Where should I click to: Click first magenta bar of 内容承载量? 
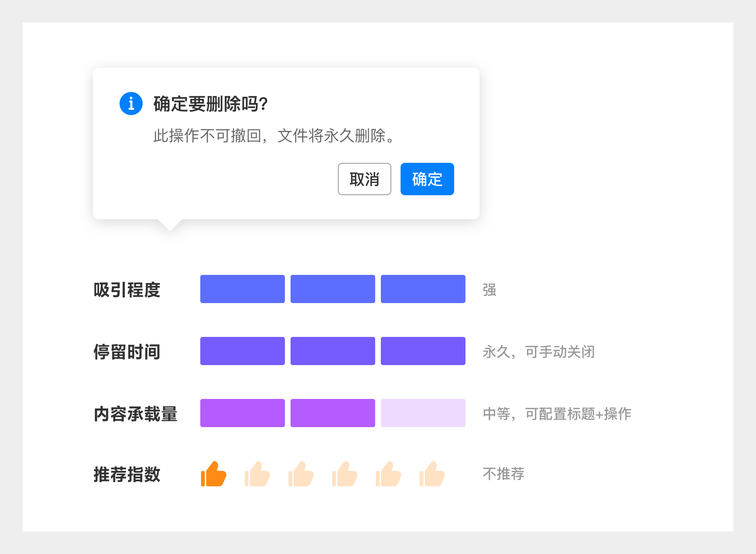[x=243, y=413]
